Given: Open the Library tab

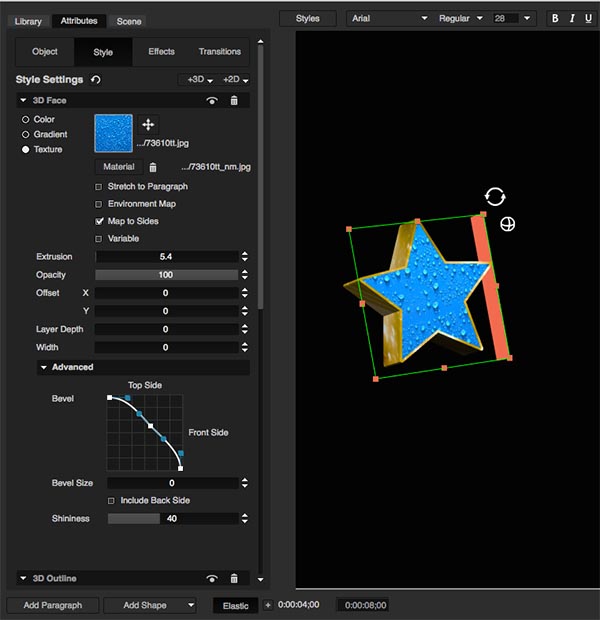Looking at the screenshot, I should click(x=28, y=21).
